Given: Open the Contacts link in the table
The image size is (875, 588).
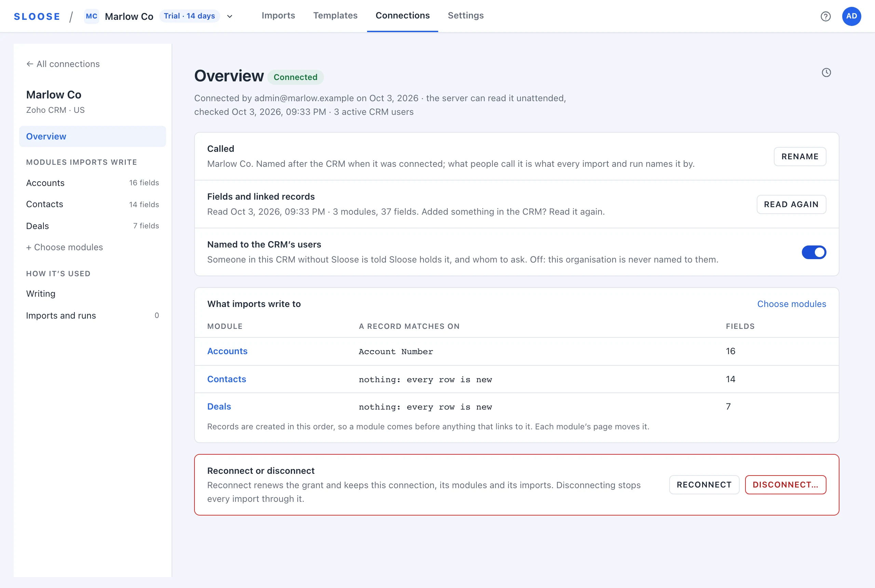Looking at the screenshot, I should tap(226, 379).
